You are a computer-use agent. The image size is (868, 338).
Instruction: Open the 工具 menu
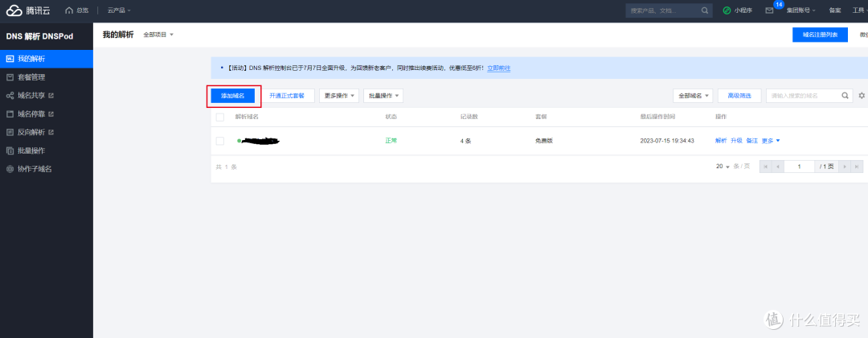tap(860, 10)
